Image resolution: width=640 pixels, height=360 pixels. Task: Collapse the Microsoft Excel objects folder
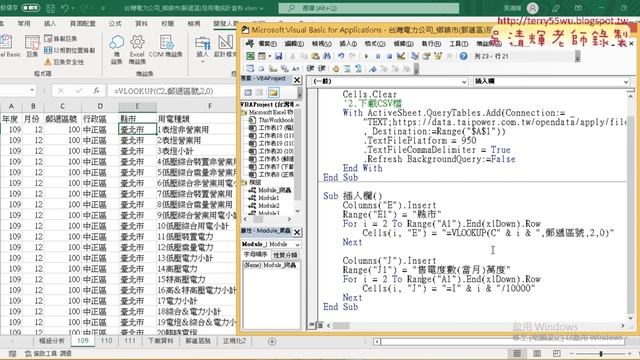coord(244,112)
